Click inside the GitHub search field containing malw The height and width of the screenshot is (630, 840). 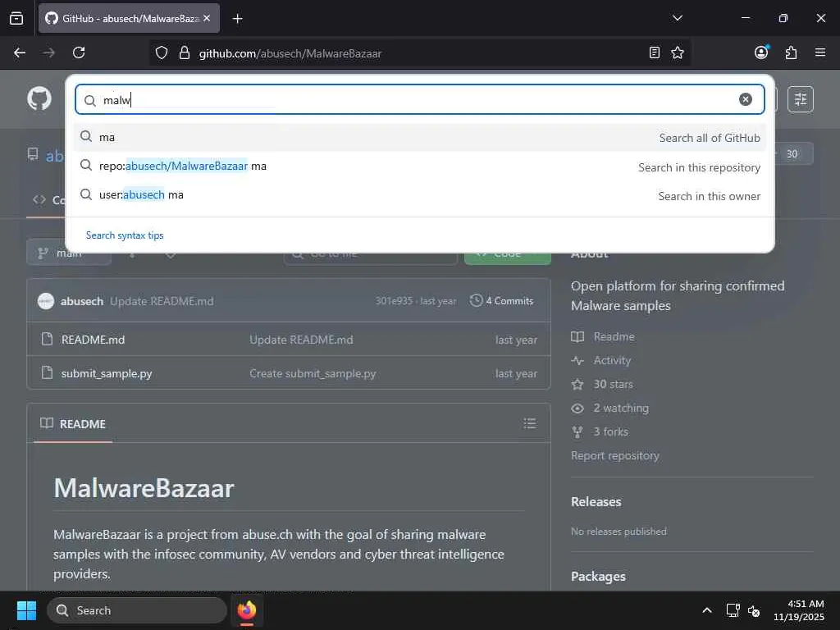pyautogui.click(x=419, y=99)
